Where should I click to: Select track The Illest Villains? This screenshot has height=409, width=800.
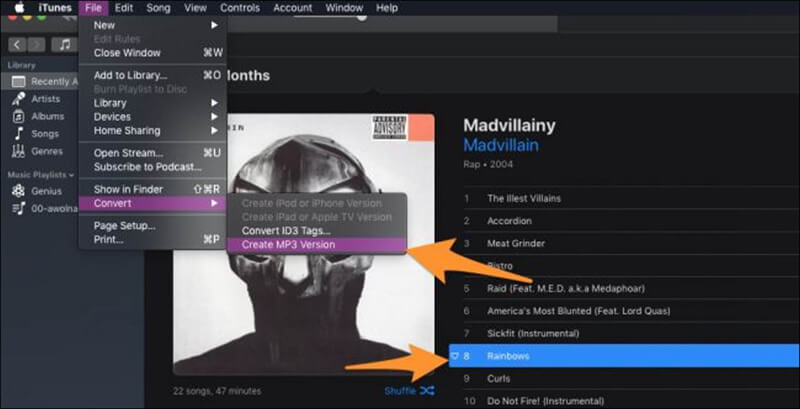pyautogui.click(x=631, y=198)
